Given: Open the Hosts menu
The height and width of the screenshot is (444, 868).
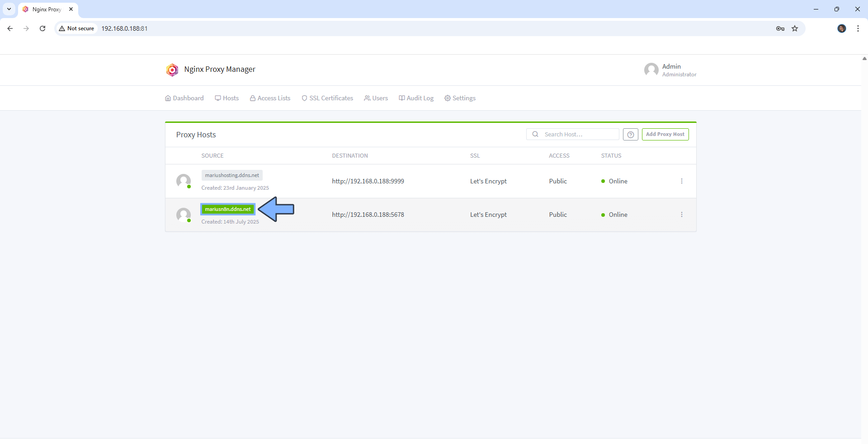Looking at the screenshot, I should click(x=227, y=98).
